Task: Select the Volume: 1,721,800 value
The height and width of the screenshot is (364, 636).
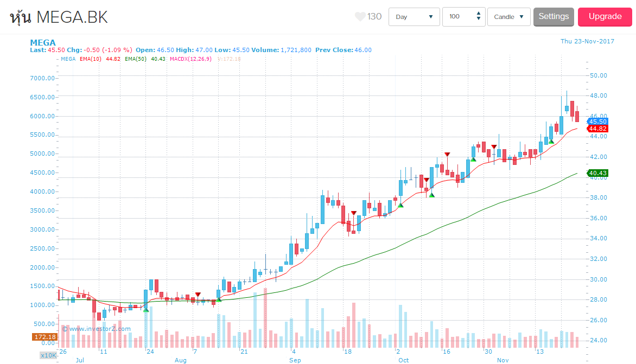Action: click(281, 50)
